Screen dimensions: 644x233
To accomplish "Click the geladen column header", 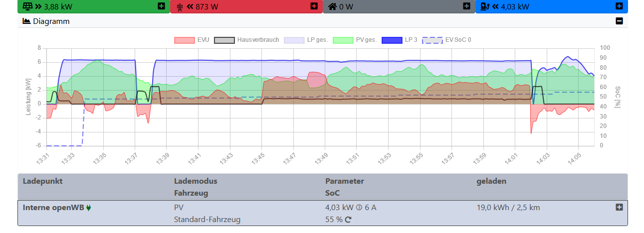I will 491,181.
